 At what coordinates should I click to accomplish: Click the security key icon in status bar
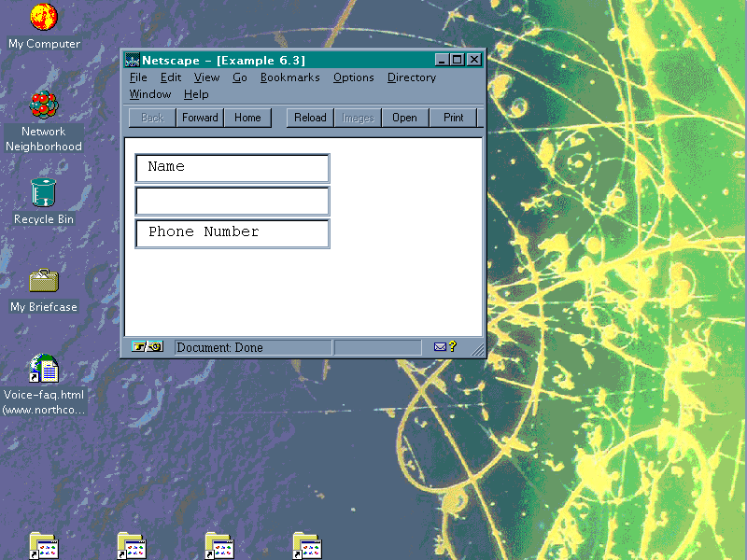pyautogui.click(x=148, y=347)
